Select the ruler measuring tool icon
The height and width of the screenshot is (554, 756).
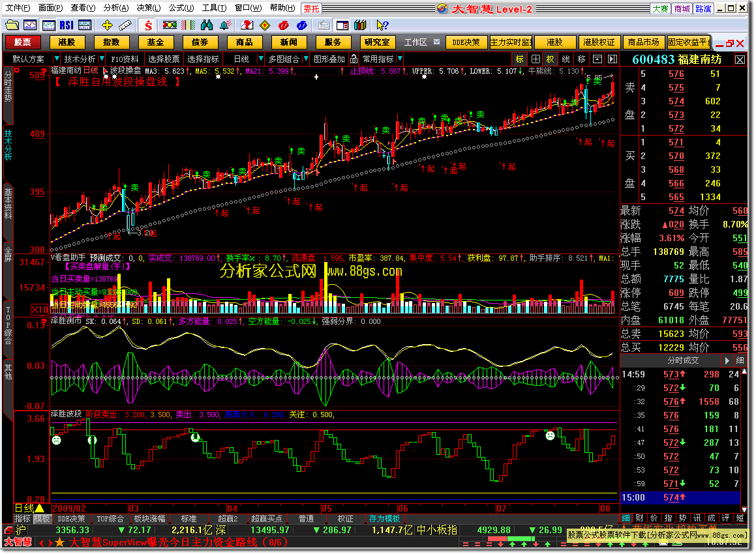pos(125,25)
